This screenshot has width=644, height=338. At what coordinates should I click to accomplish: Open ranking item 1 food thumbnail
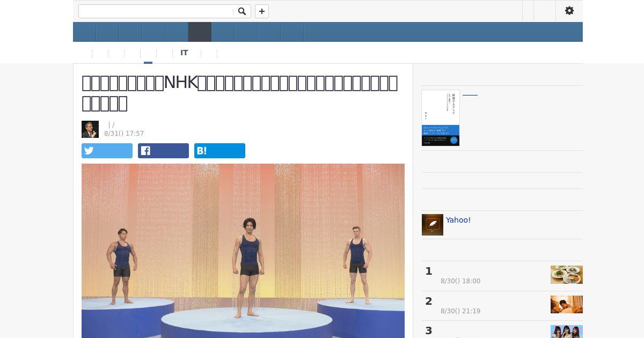click(567, 275)
